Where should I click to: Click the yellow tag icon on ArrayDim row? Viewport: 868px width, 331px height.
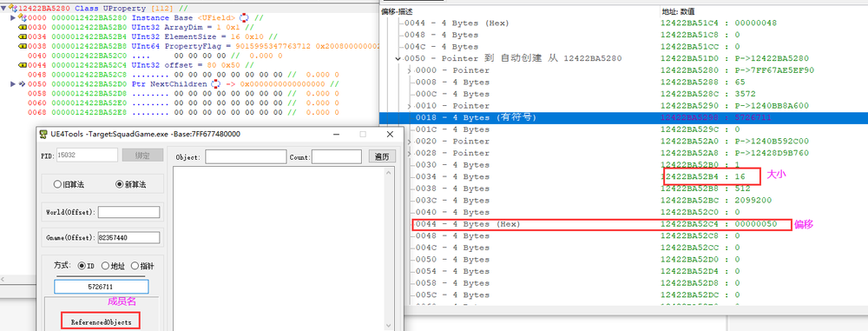pos(23,27)
